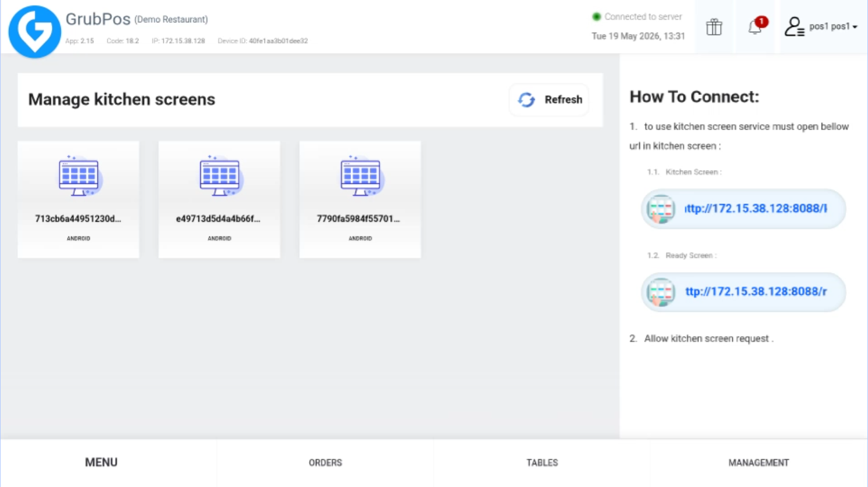Click the Code: 18.2 text
868x487 pixels.
(123, 41)
